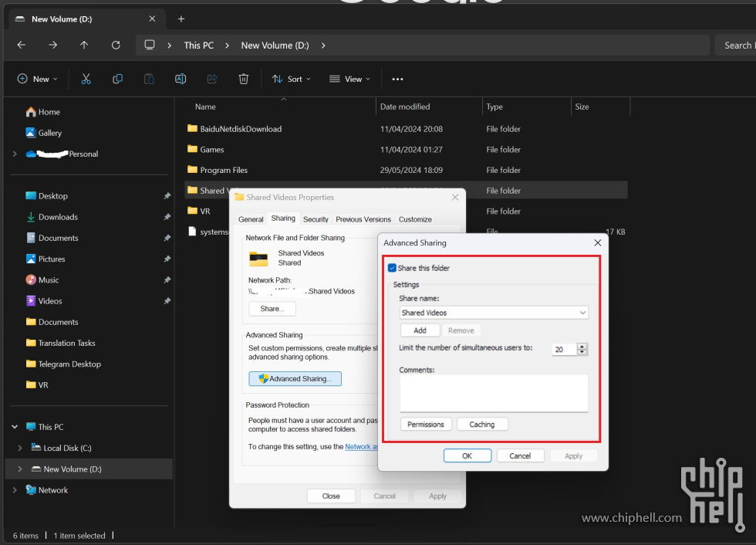Open the View dropdown menu
The height and width of the screenshot is (545, 756).
point(349,79)
